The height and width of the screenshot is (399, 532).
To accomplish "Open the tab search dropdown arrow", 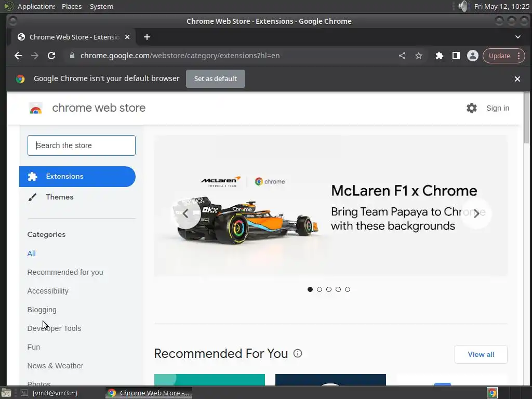I will [x=518, y=37].
